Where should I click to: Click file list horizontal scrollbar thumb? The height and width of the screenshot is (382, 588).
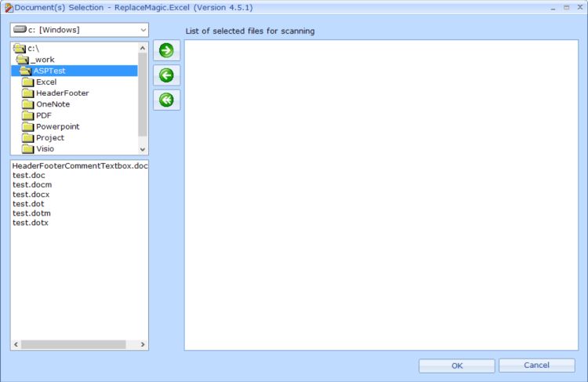coord(74,344)
